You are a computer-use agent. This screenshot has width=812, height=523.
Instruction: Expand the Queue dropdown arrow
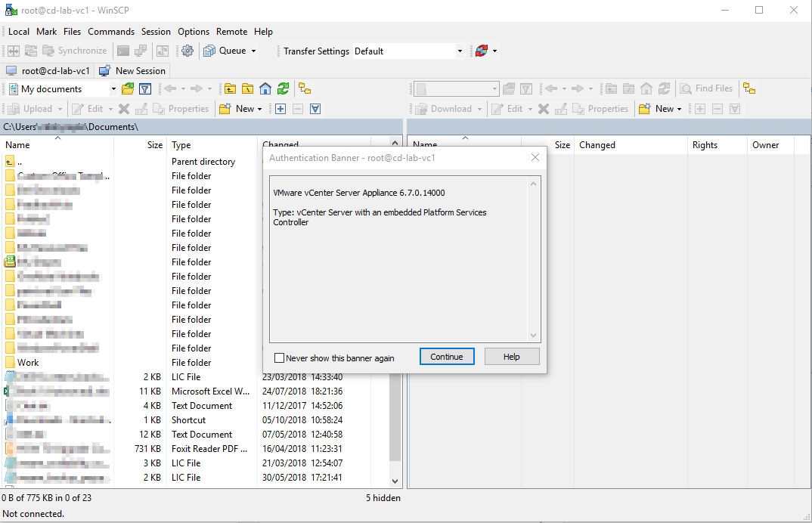254,51
